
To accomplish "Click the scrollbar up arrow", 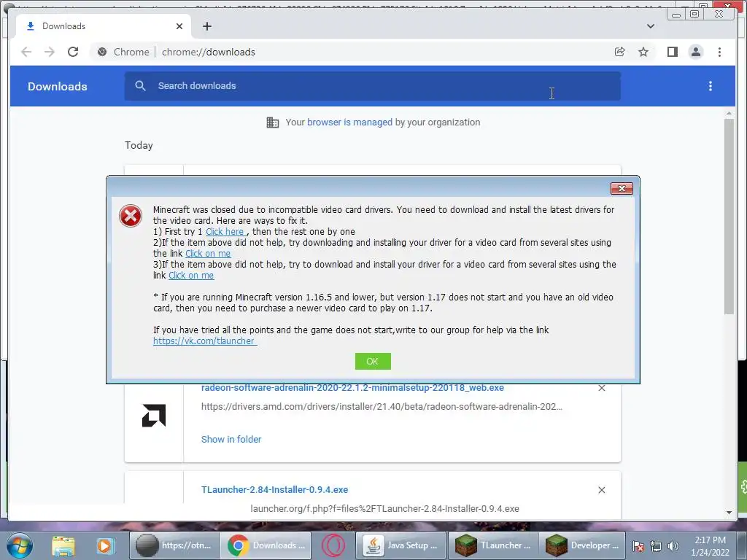I will click(729, 113).
